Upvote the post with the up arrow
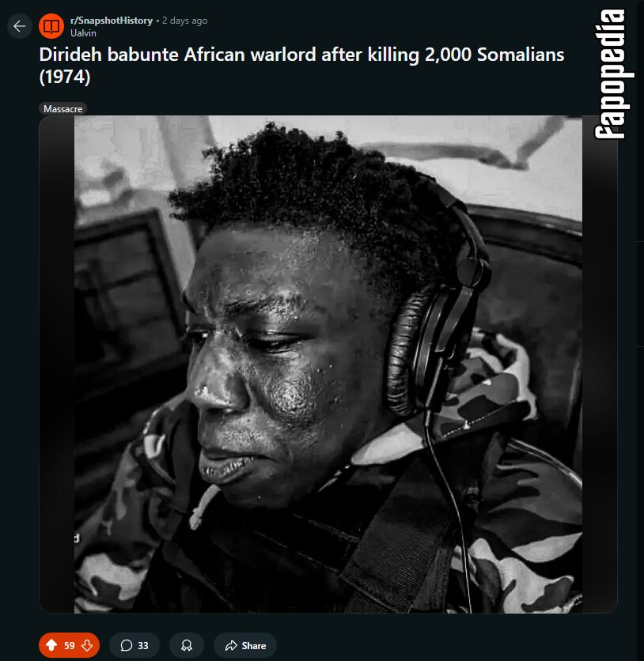The width and height of the screenshot is (644, 661). pyautogui.click(x=51, y=645)
